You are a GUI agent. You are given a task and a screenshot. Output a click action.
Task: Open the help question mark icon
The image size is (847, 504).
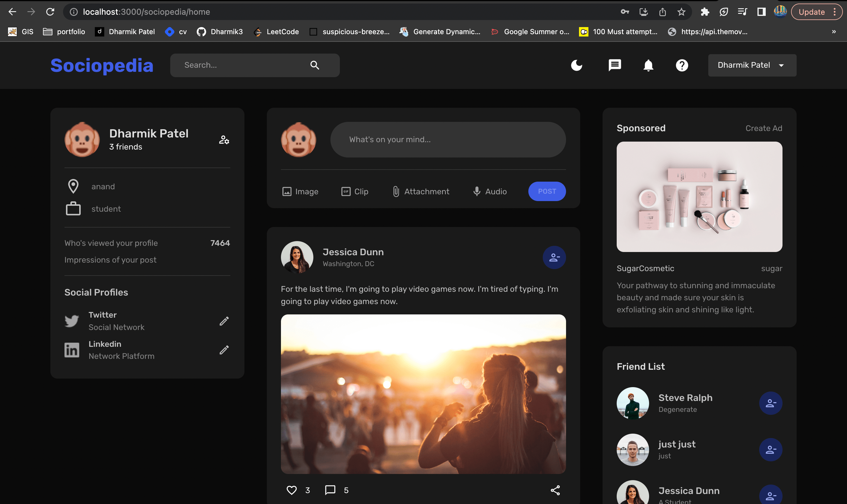coord(682,65)
